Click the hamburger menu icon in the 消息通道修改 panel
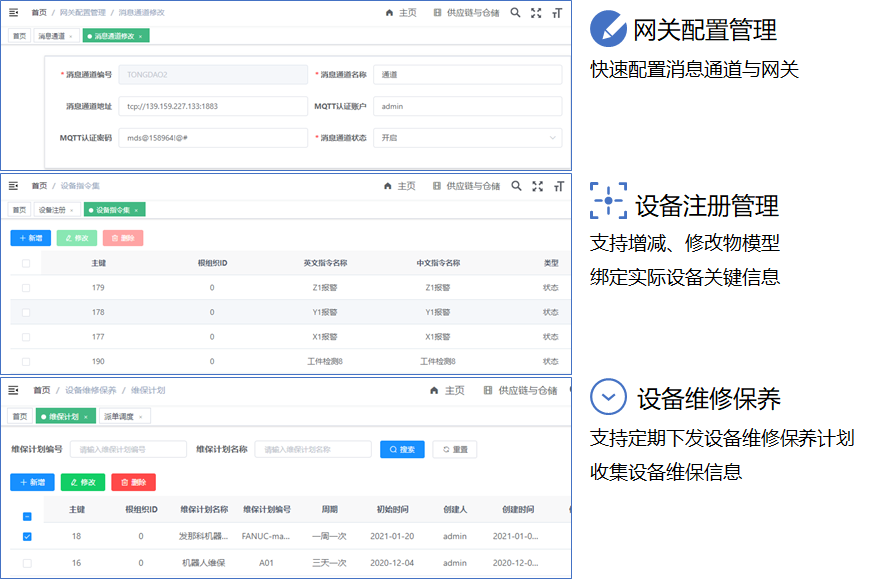This screenshot has height=579, width=892. tap(14, 13)
